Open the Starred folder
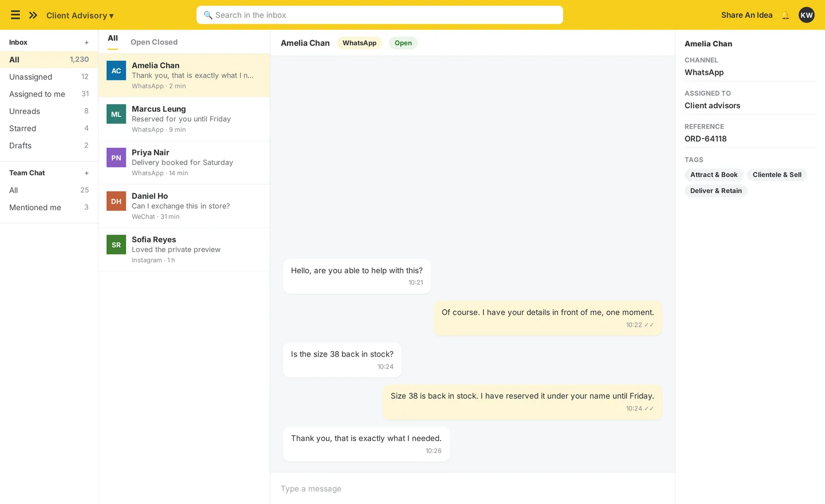Viewport: 825px width, 504px height. [x=49, y=128]
